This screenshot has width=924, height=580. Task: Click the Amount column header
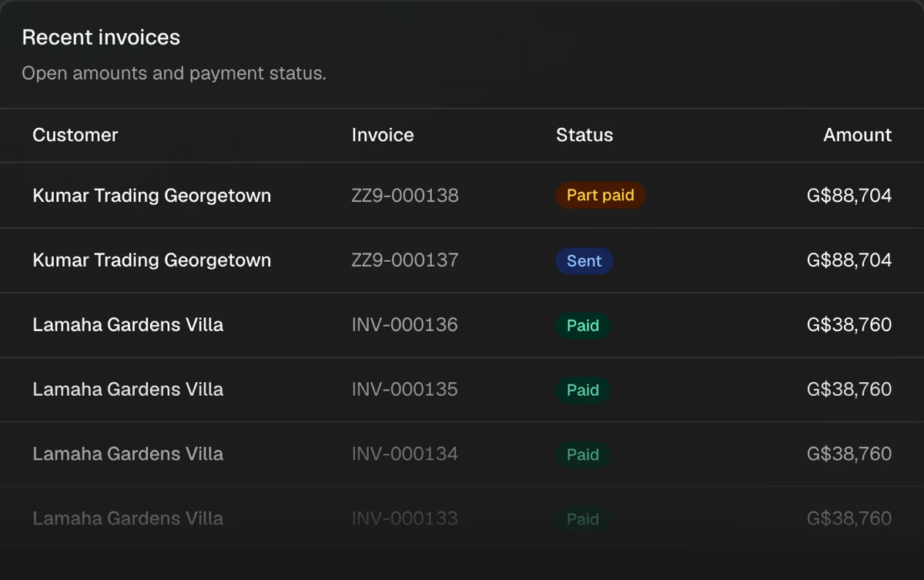[857, 135]
